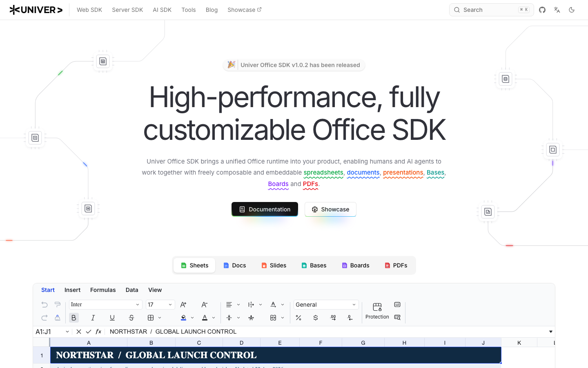Click the font color A swatch
This screenshot has width=588, height=368.
click(205, 318)
